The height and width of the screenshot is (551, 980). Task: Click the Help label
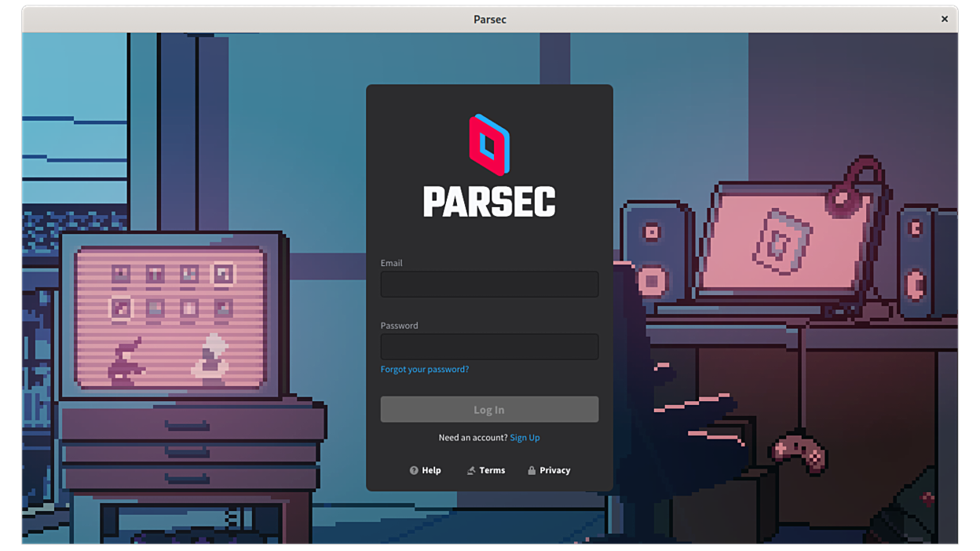(430, 470)
